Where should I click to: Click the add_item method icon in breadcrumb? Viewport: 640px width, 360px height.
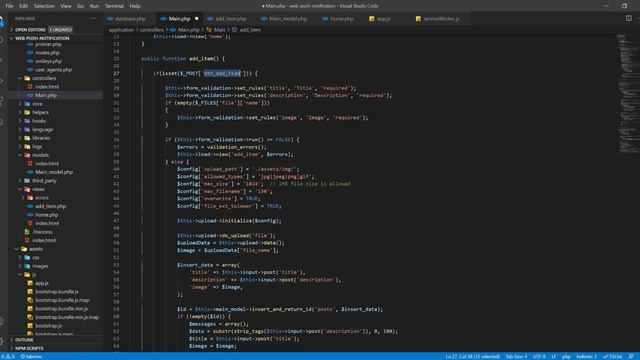pos(235,30)
